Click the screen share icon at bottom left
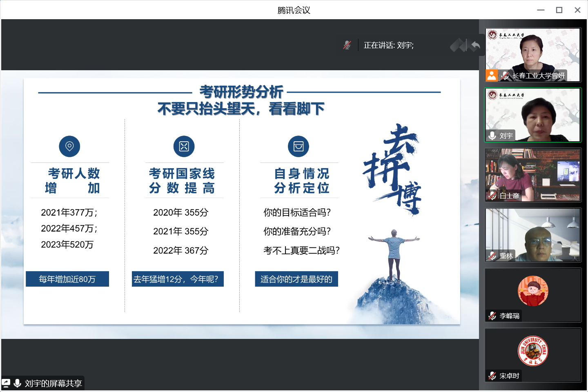Image resolution: width=588 pixels, height=392 pixels. click(x=6, y=383)
